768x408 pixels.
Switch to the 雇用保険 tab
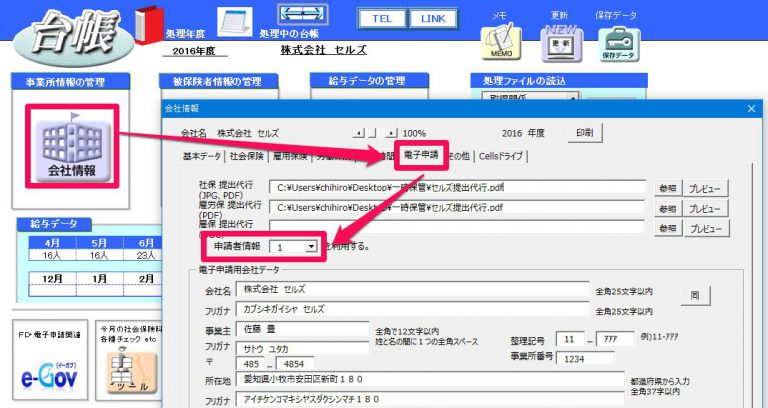click(290, 156)
